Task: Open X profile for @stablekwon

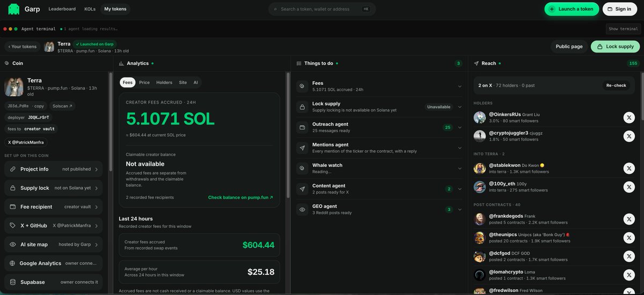Action: point(629,168)
